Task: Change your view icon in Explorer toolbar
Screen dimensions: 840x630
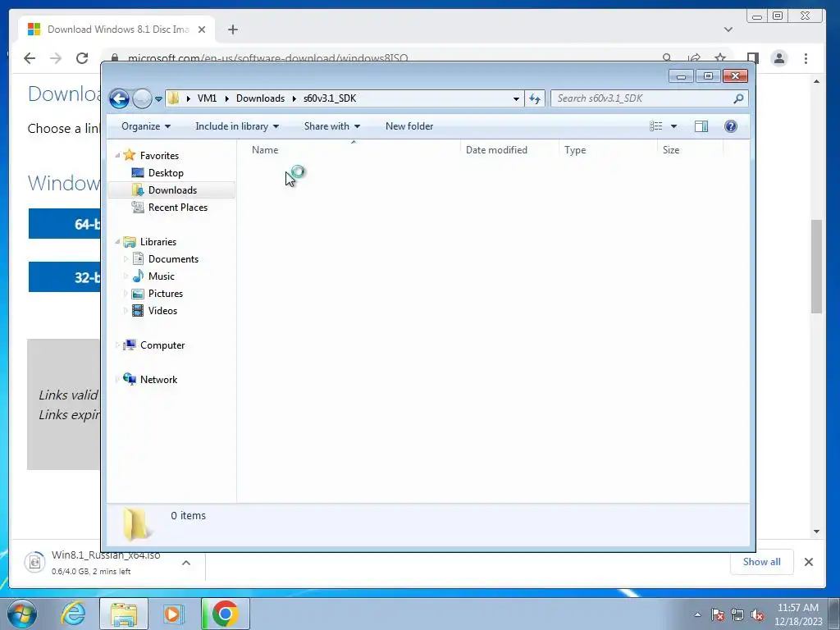Action: 655,126
